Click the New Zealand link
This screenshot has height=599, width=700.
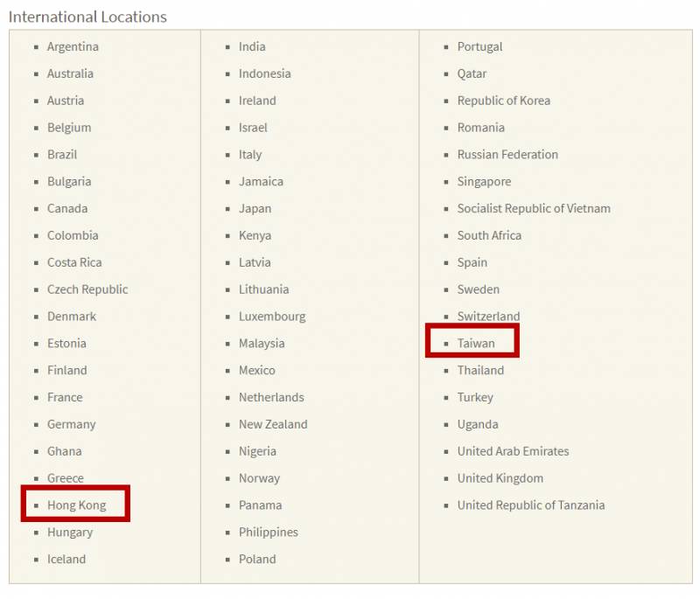coord(273,425)
